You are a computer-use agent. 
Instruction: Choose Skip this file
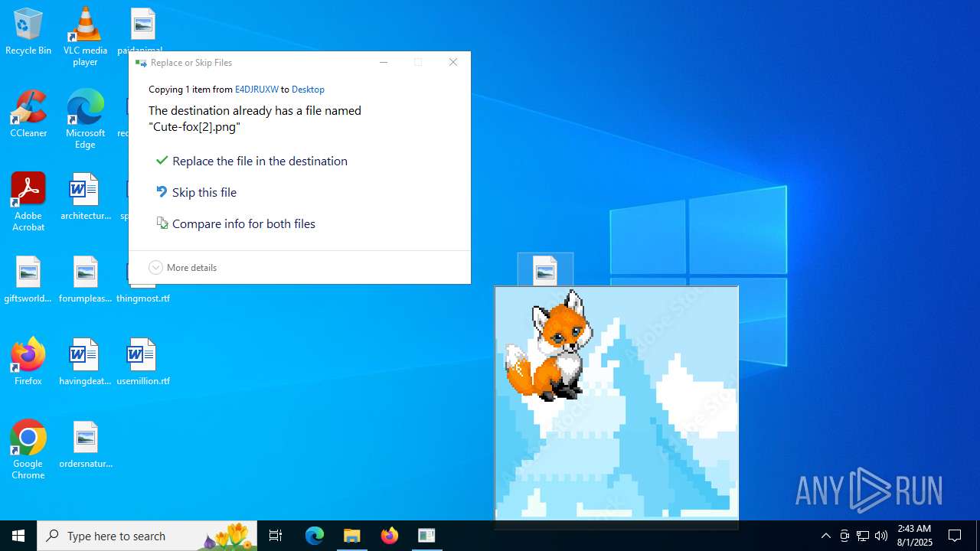(x=197, y=192)
